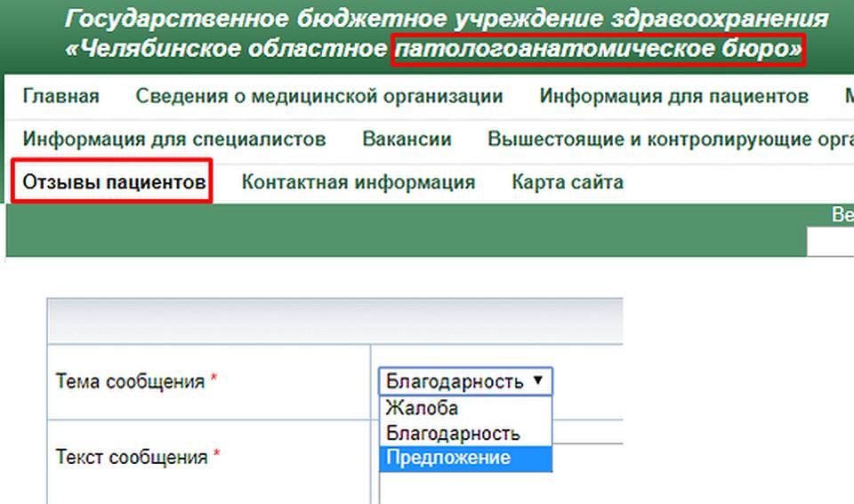Click the site title header text
The width and height of the screenshot is (854, 504).
pos(446,34)
